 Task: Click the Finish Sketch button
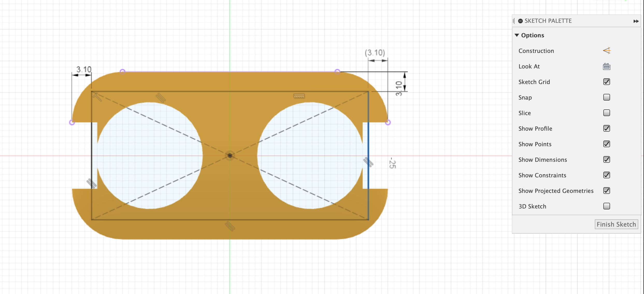(616, 224)
